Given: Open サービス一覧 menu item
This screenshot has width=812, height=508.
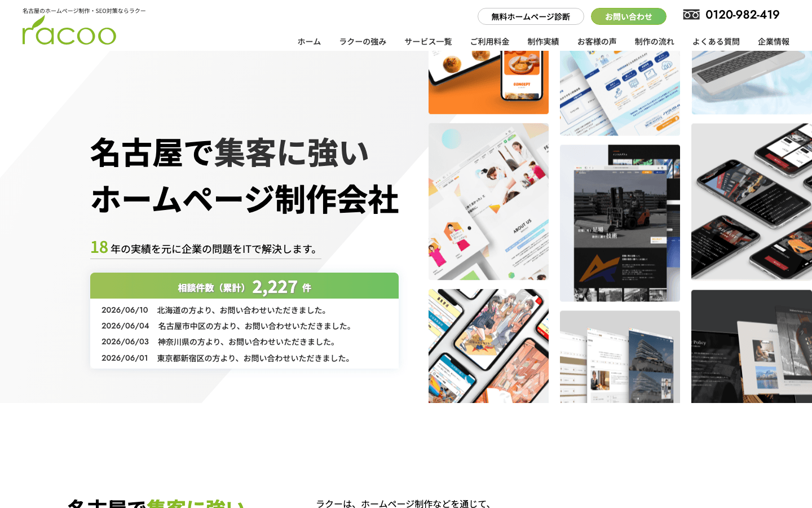Looking at the screenshot, I should [428, 41].
